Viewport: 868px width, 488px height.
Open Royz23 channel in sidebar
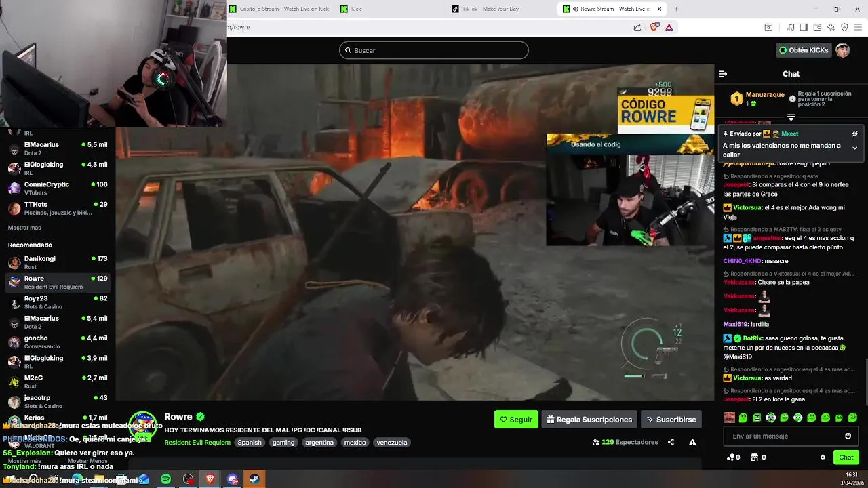tap(58, 302)
